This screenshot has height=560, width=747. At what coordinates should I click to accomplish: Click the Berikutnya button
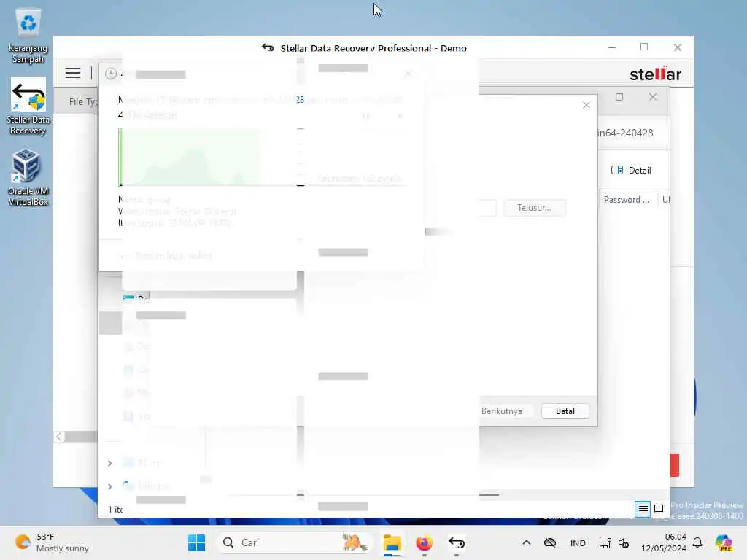pyautogui.click(x=502, y=411)
